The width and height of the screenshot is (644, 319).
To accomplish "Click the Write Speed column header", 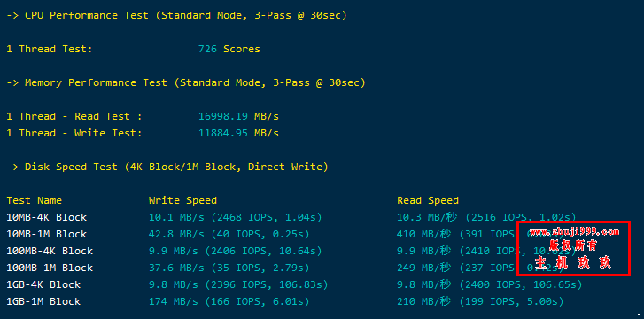I will coord(182,200).
